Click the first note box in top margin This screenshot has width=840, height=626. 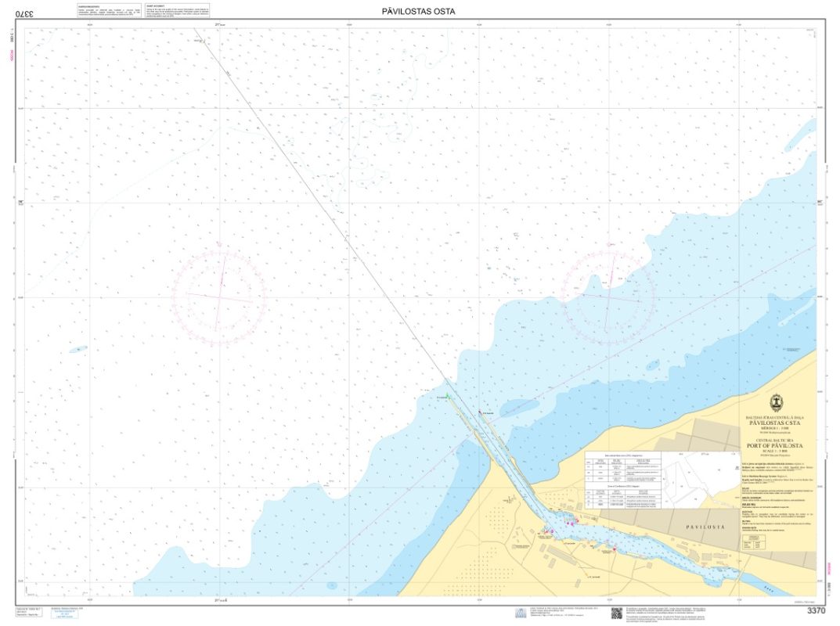(109, 11)
